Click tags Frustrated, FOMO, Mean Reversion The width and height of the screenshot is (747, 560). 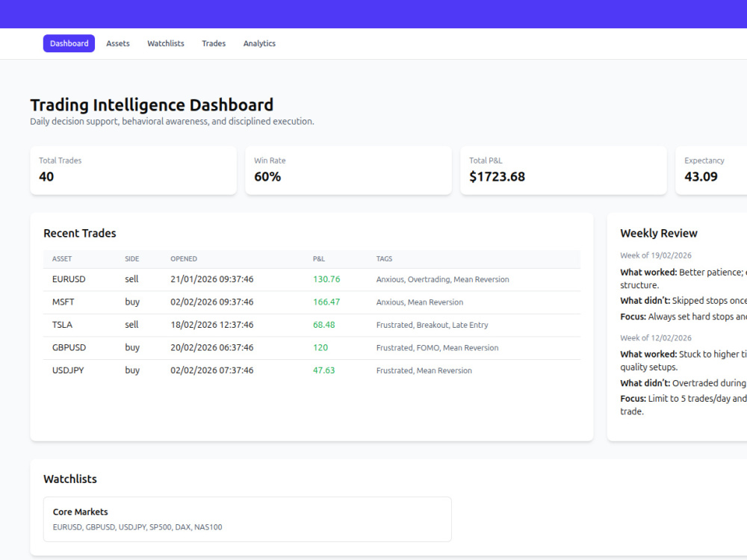(x=437, y=348)
